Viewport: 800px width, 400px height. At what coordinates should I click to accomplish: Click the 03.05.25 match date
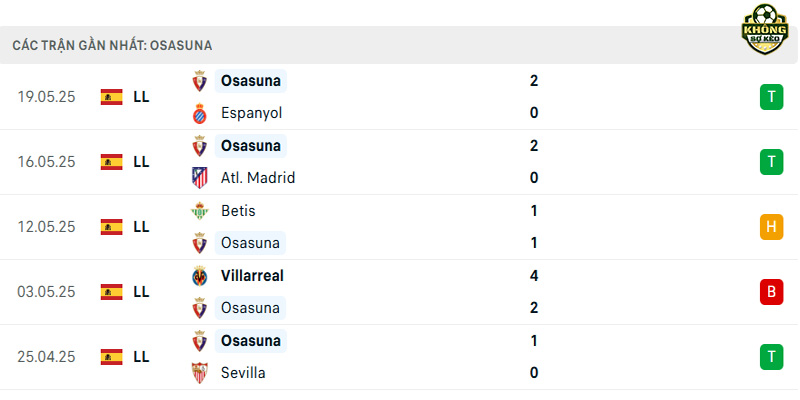[x=46, y=292]
